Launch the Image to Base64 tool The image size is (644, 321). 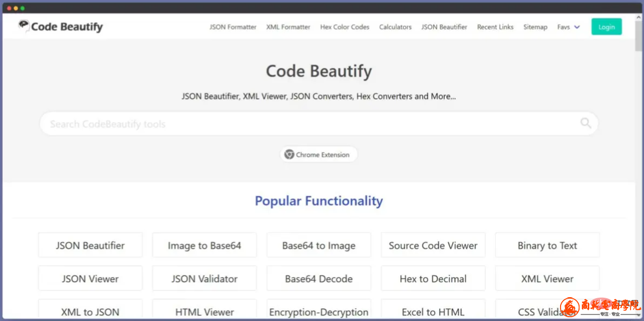205,246
